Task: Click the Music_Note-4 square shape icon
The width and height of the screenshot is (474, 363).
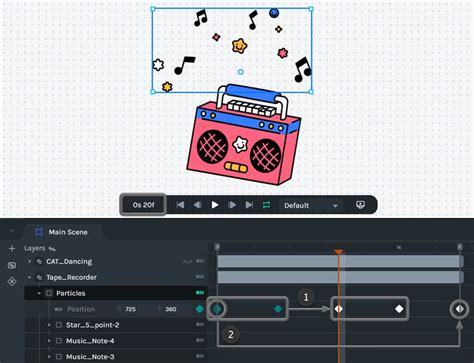Action: 59,341
